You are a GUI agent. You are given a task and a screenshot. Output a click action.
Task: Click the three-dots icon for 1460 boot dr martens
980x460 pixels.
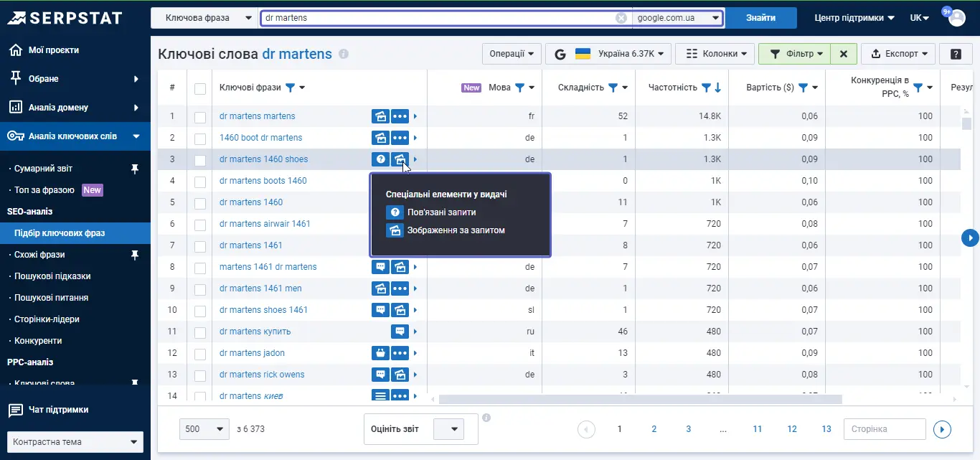(400, 138)
